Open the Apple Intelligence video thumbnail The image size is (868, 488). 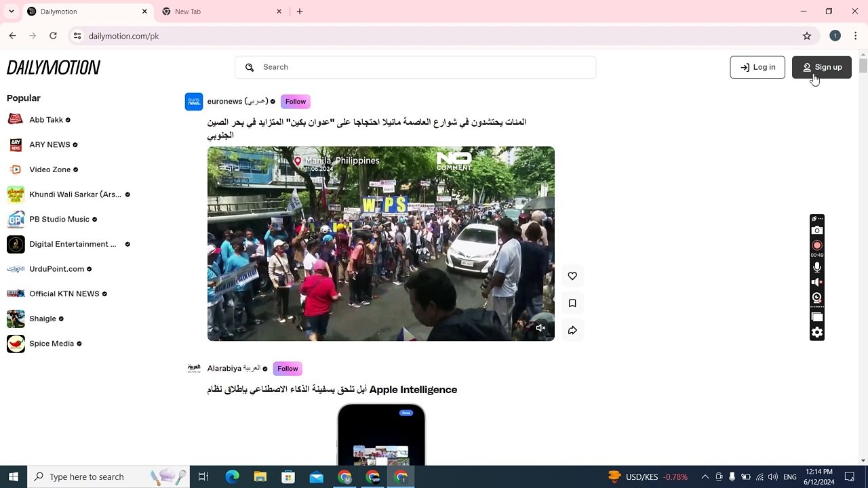point(381,434)
